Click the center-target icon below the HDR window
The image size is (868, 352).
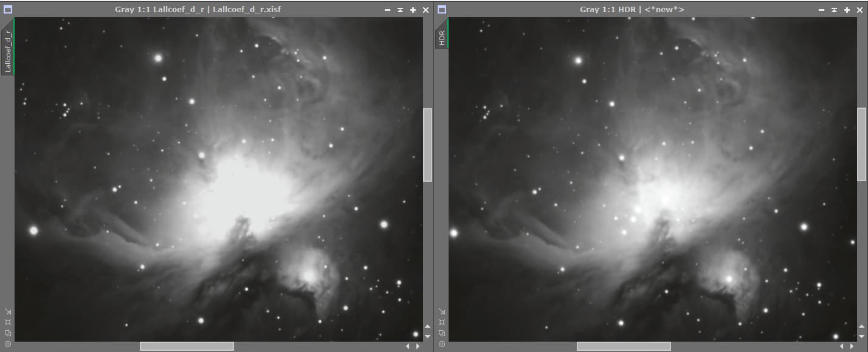(x=441, y=344)
